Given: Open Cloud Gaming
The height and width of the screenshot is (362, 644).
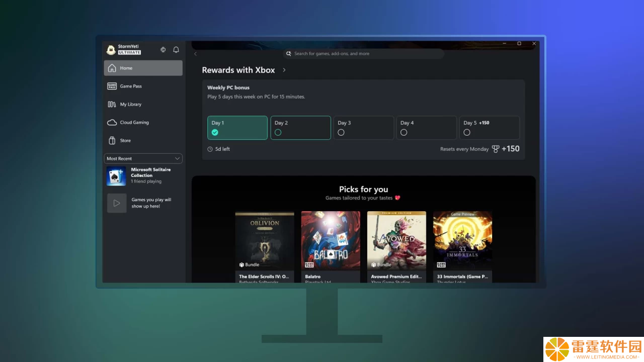Looking at the screenshot, I should point(143,122).
